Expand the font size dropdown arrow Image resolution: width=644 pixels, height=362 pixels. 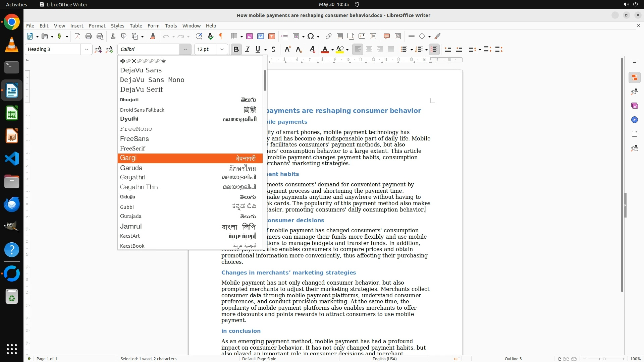coord(222,49)
